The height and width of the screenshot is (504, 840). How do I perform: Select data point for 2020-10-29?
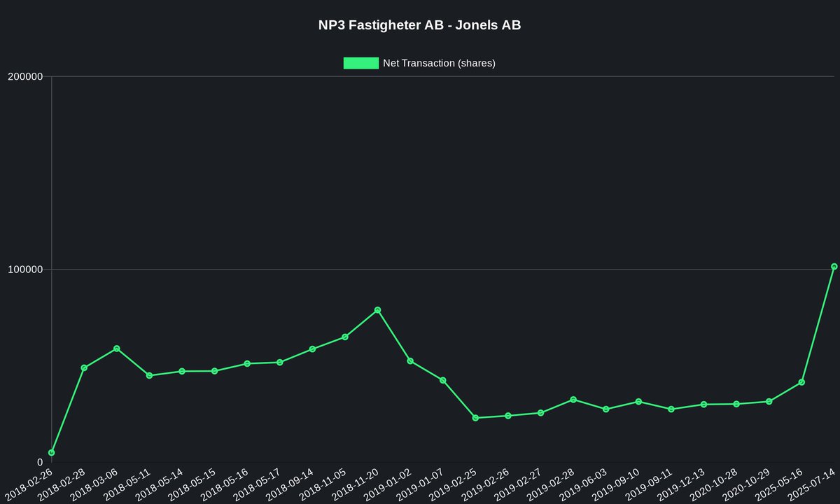769,402
